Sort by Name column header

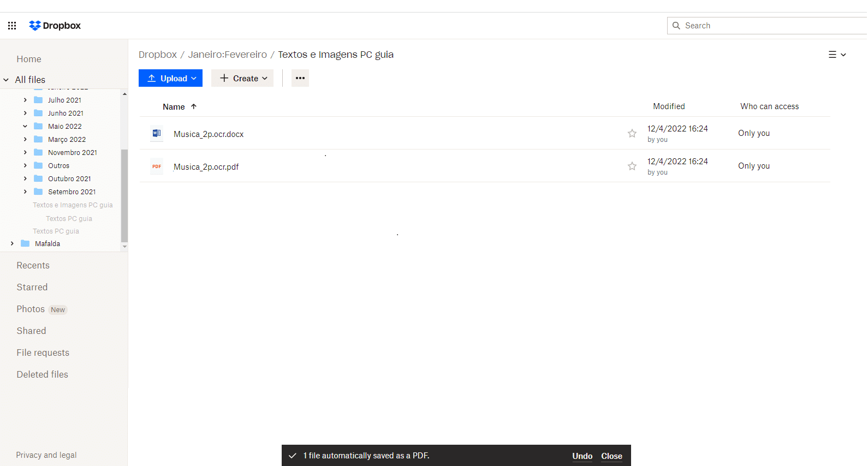174,107
